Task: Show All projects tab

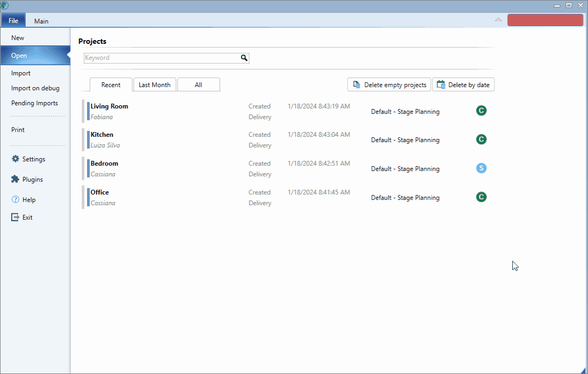Action: (x=198, y=85)
